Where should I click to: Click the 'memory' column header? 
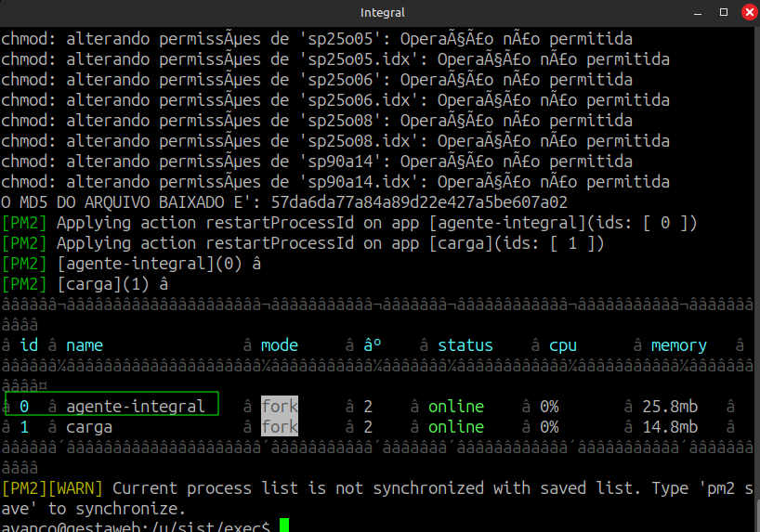(x=678, y=346)
